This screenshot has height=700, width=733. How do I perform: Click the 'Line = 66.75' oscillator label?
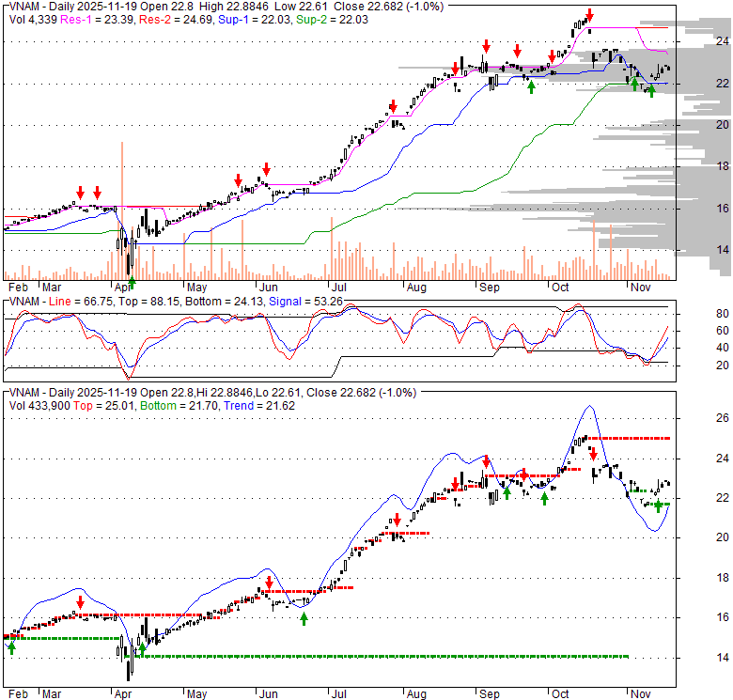pyautogui.click(x=81, y=302)
